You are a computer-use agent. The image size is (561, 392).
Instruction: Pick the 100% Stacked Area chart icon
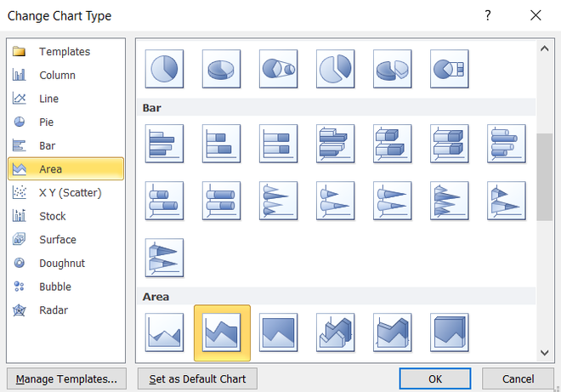[x=278, y=332]
